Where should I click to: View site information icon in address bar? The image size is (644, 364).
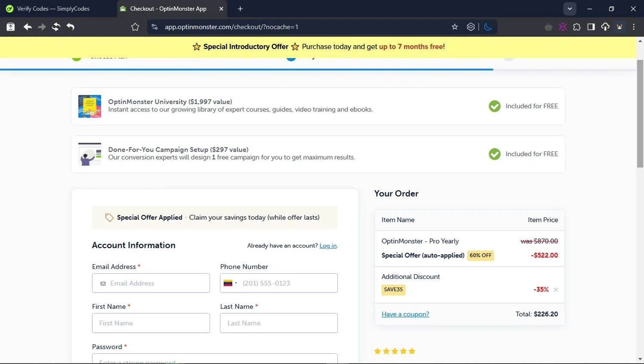pyautogui.click(x=155, y=27)
